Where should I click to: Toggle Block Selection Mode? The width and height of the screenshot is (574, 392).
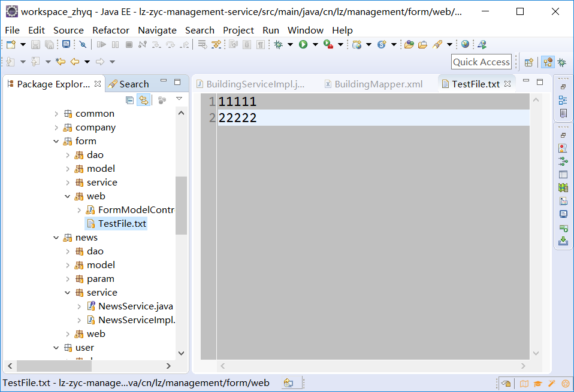(247, 45)
